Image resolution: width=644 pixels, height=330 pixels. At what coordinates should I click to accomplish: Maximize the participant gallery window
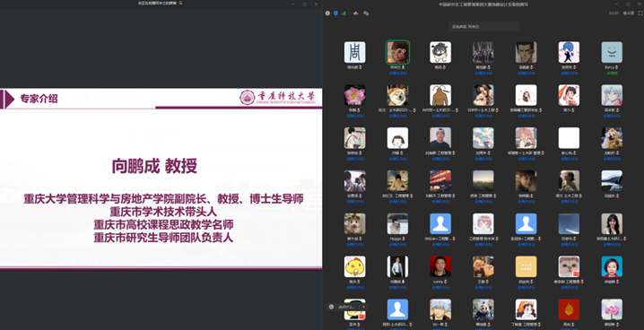click(628, 4)
